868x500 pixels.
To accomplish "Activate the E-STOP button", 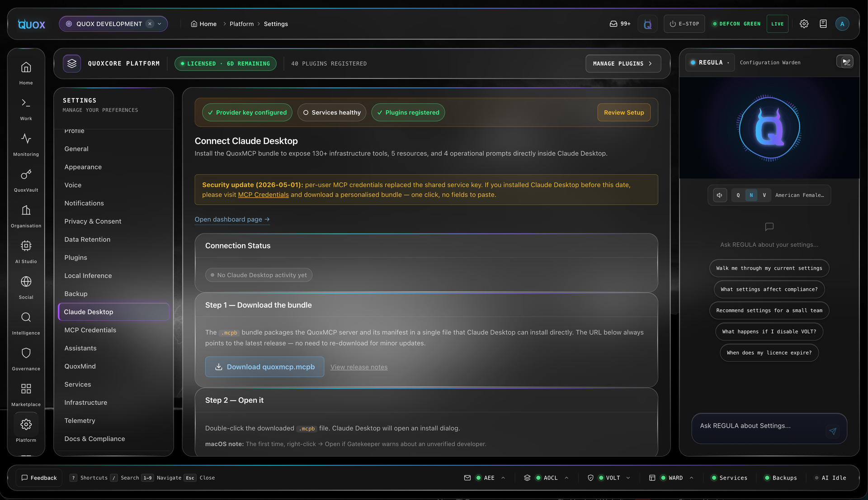I will point(684,24).
